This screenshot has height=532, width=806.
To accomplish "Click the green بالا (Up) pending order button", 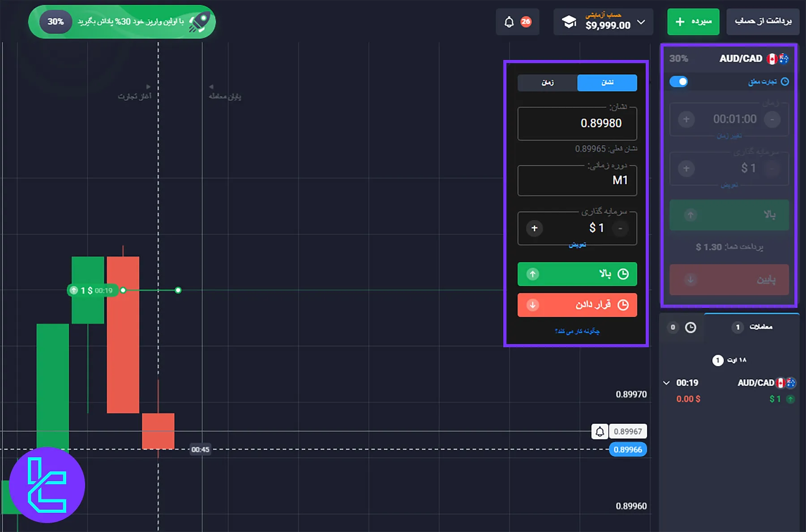I will pos(577,274).
